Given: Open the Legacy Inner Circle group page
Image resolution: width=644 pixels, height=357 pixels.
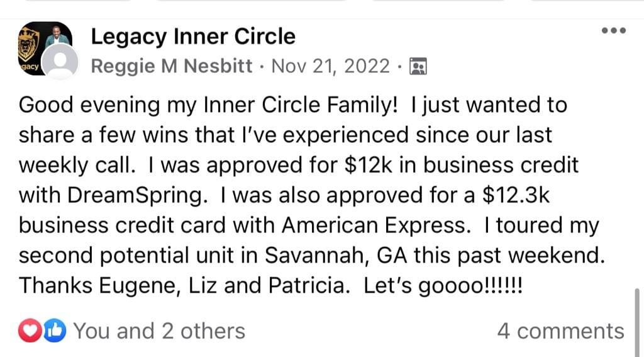Looking at the screenshot, I should coord(192,37).
